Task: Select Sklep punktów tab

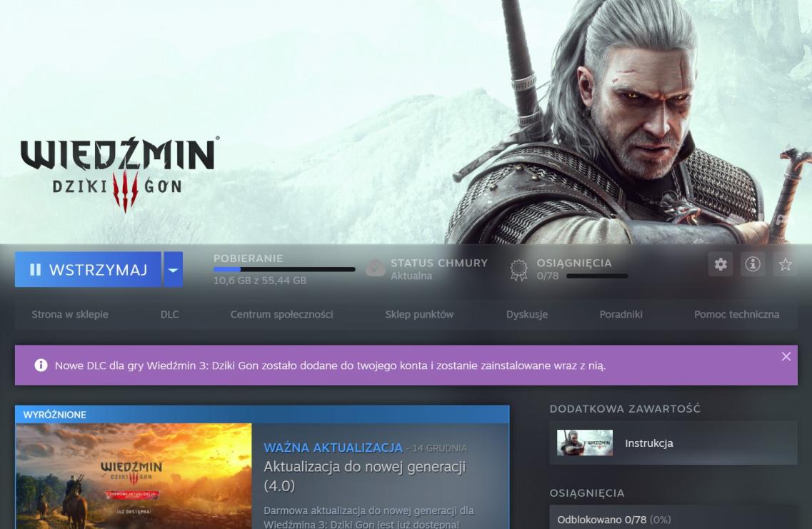Action: (x=419, y=314)
